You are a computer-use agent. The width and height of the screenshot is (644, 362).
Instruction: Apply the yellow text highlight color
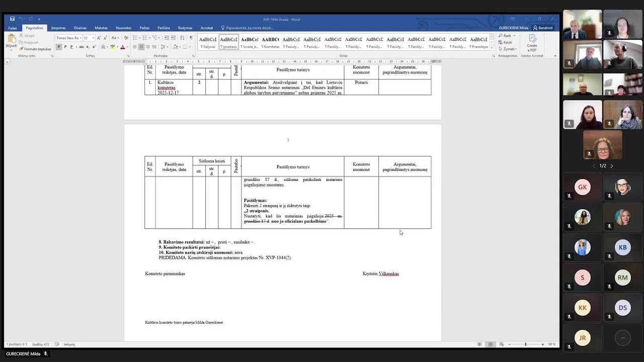tap(112, 47)
